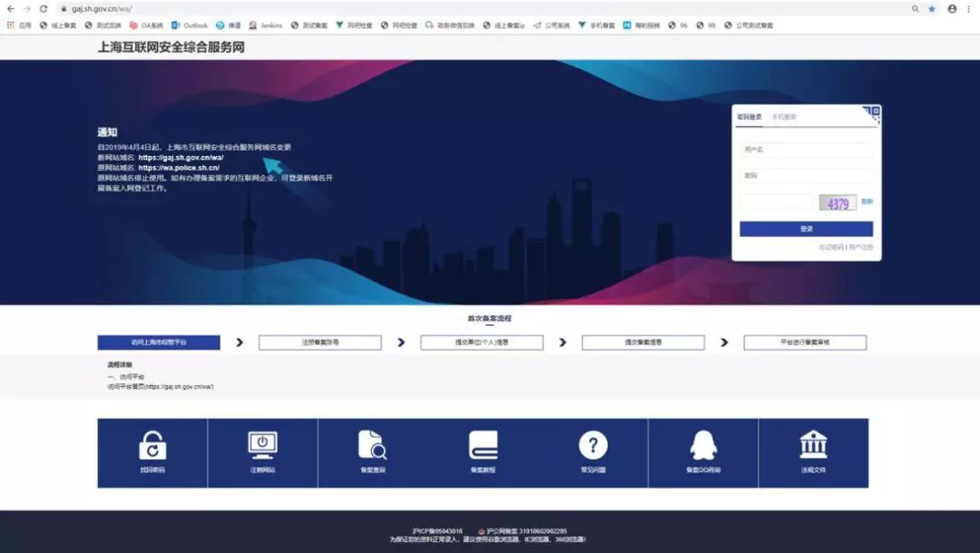The image size is (980, 553).
Task: Open the monitor power-symbol tile
Action: pyautogui.click(x=262, y=453)
